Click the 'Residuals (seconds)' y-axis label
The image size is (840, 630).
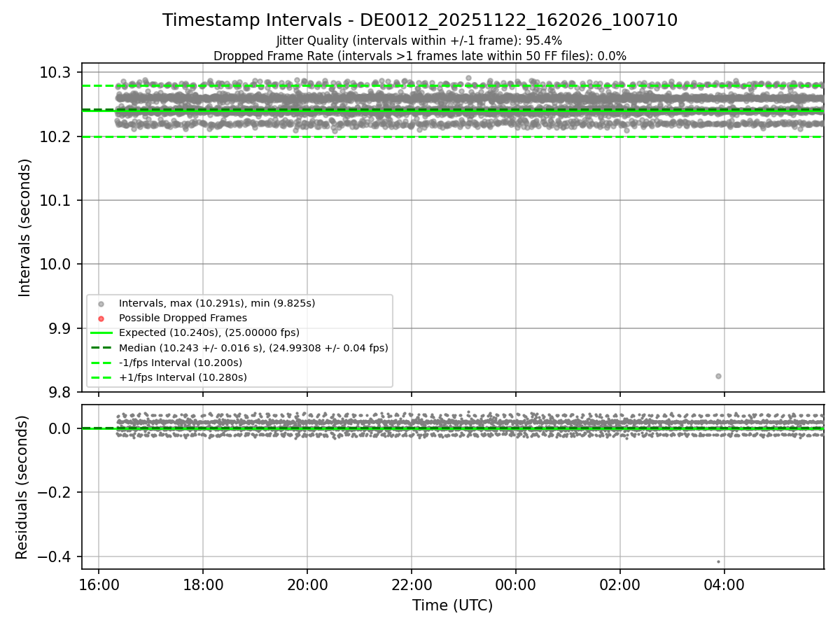[22, 487]
